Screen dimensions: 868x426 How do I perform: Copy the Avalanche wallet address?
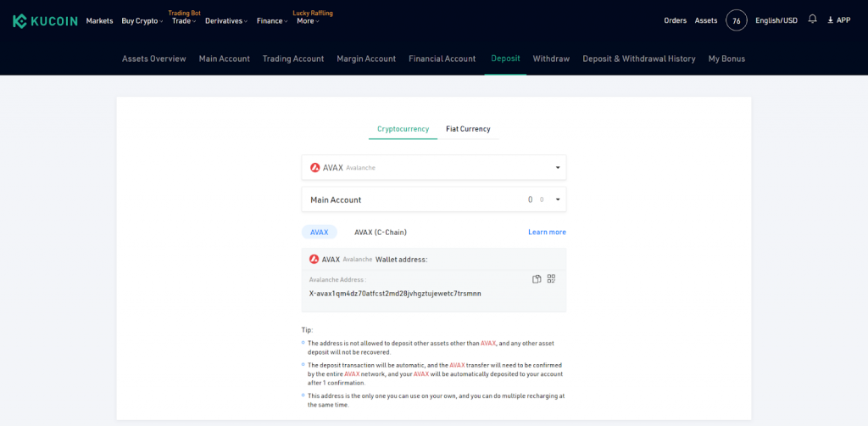(537, 278)
